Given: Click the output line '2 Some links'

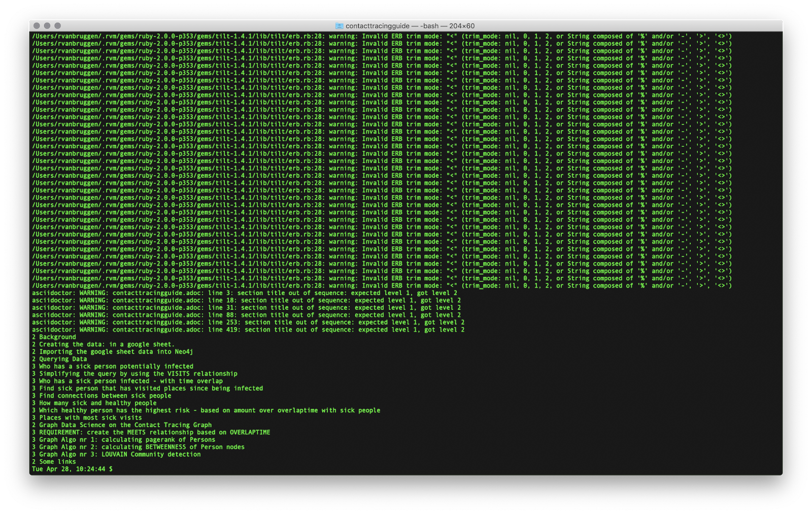Looking at the screenshot, I should (54, 462).
